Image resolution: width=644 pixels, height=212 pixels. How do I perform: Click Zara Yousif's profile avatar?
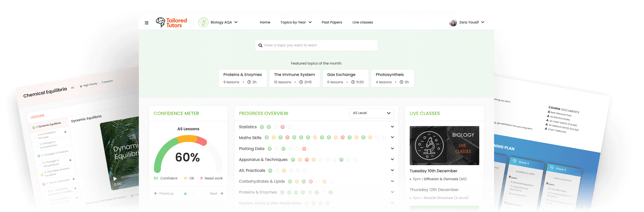[453, 23]
